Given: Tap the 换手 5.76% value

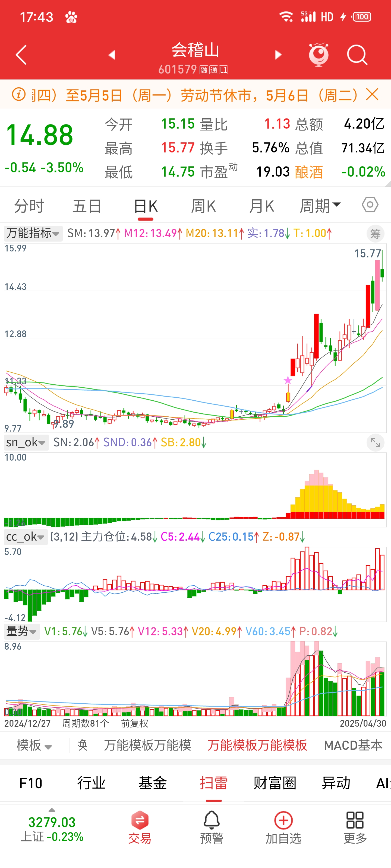Looking at the screenshot, I should coord(270,148).
